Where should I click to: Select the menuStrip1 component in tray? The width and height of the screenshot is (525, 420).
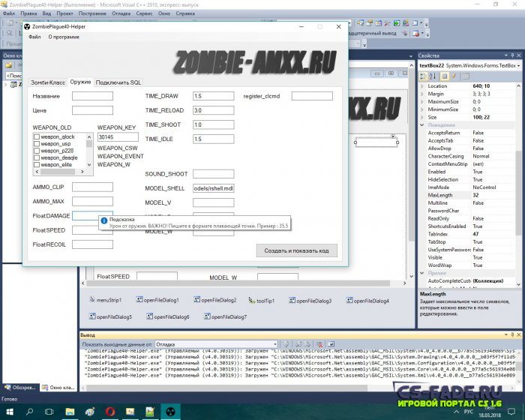[106, 300]
